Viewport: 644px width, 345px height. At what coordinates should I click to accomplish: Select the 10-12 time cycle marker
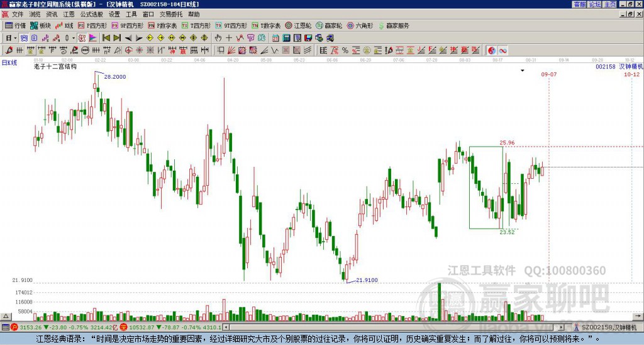(631, 74)
